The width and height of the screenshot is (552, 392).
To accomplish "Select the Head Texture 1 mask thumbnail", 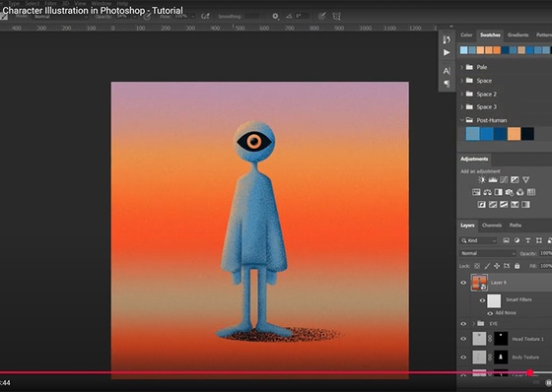I will 501,339.
